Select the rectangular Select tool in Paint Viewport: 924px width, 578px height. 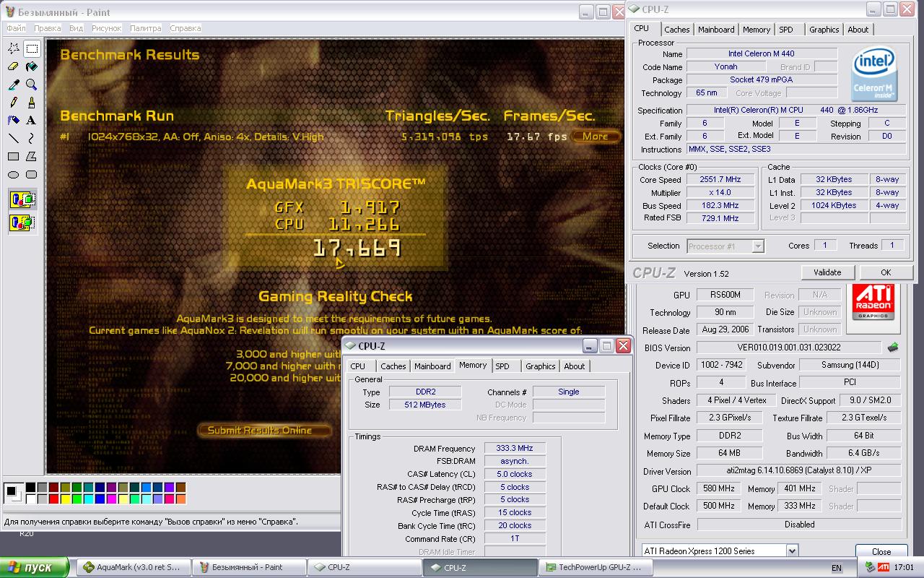tap(32, 48)
